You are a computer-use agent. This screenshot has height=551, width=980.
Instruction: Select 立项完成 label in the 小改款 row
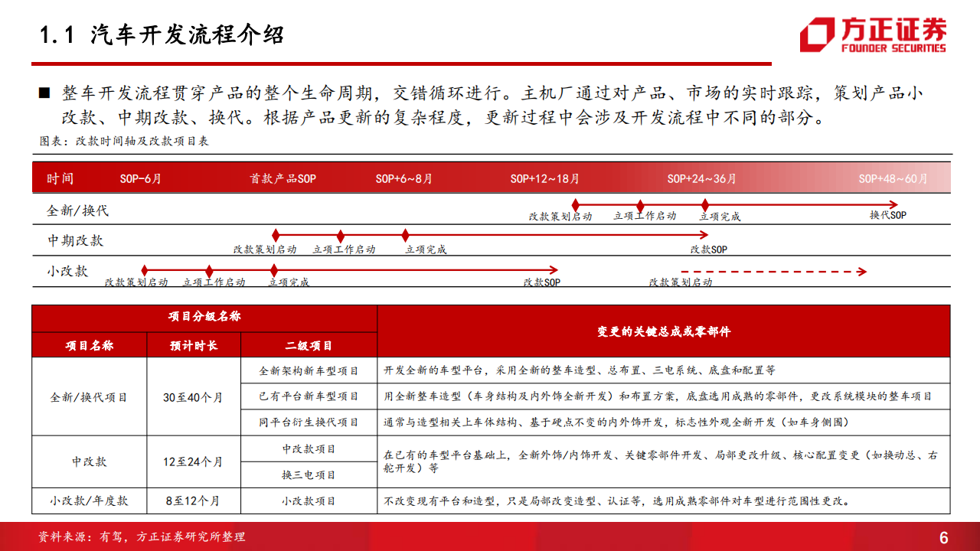289,282
